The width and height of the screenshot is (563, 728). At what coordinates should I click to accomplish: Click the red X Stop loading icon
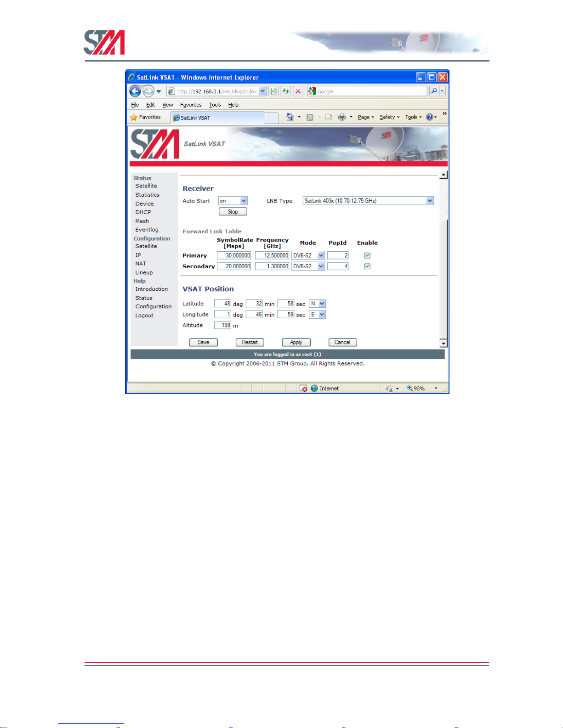click(x=298, y=91)
